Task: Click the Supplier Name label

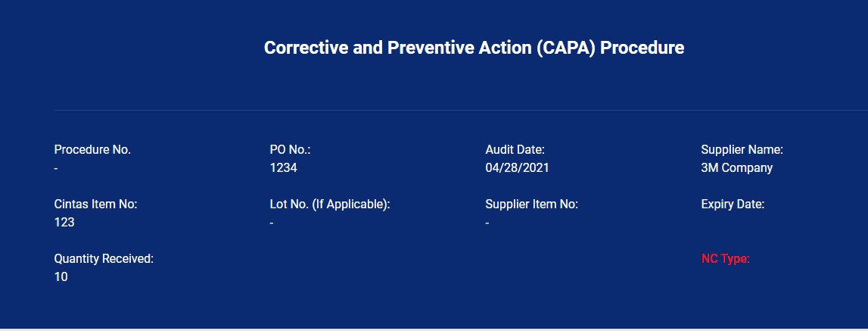Action: point(742,150)
